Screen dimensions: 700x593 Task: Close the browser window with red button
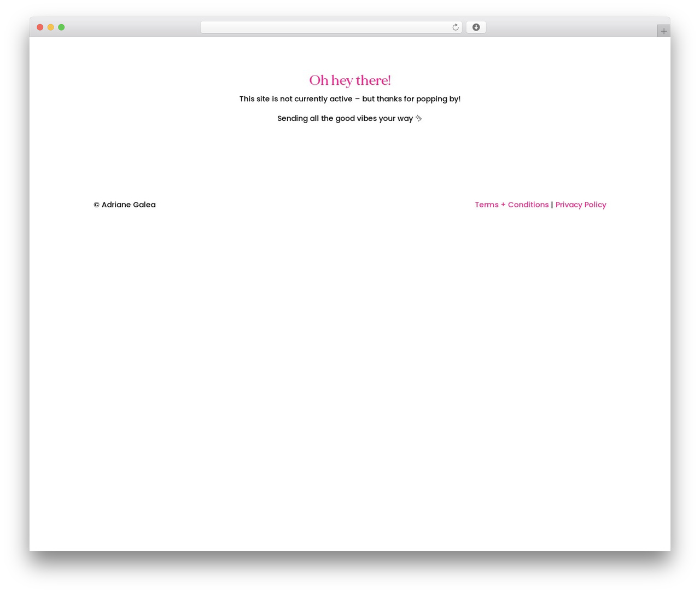click(40, 27)
